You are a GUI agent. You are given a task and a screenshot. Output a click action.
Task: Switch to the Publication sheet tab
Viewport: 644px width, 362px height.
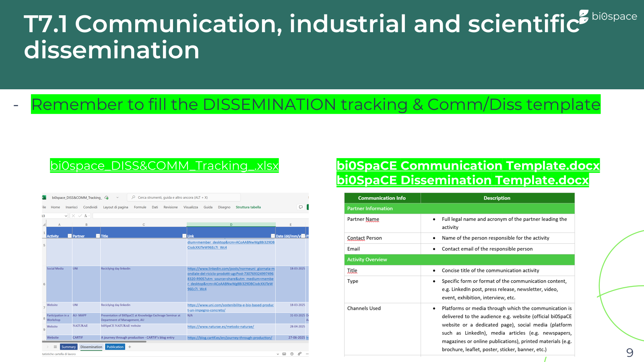[x=115, y=347]
